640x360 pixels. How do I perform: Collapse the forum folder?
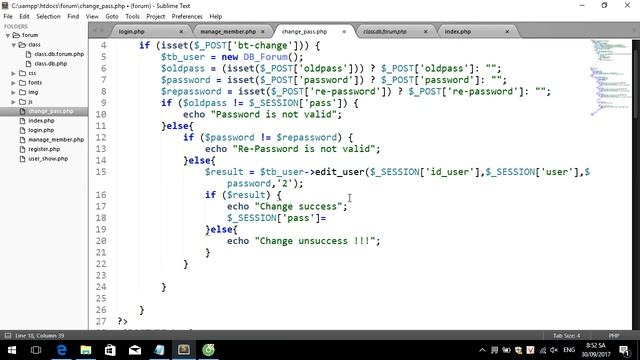pos(7,36)
